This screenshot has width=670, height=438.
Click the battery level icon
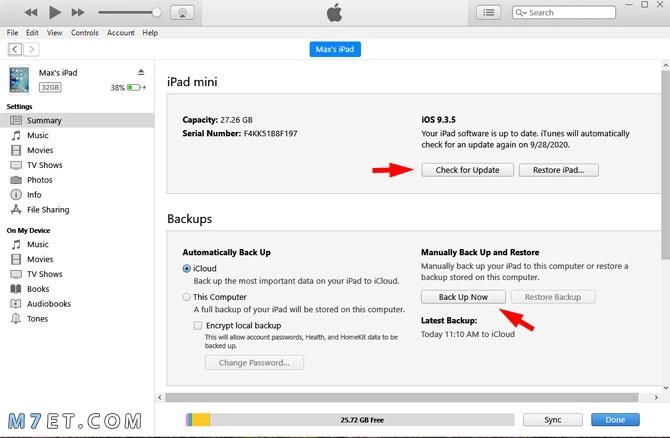[134, 87]
